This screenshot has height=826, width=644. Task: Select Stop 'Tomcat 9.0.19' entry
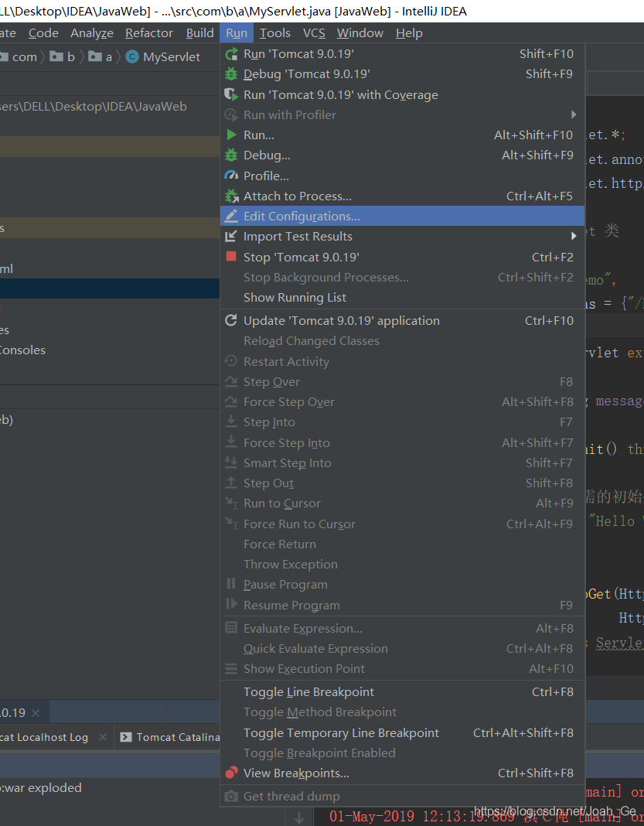(402, 257)
